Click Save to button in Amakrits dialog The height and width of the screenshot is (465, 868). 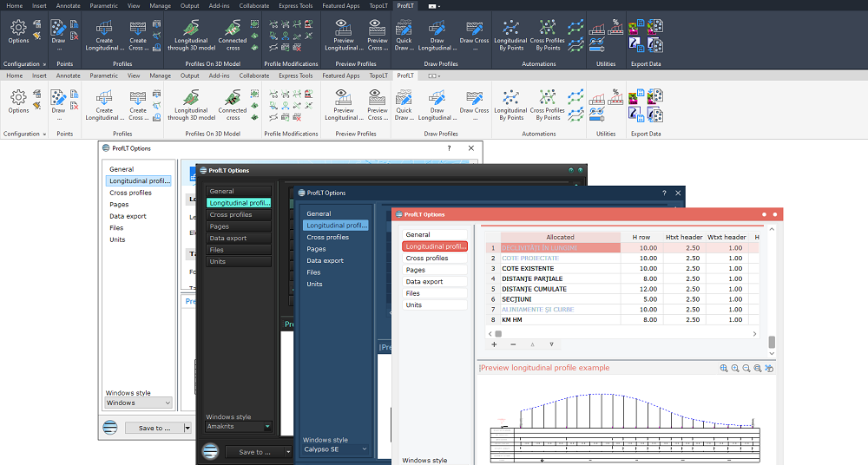pos(254,452)
